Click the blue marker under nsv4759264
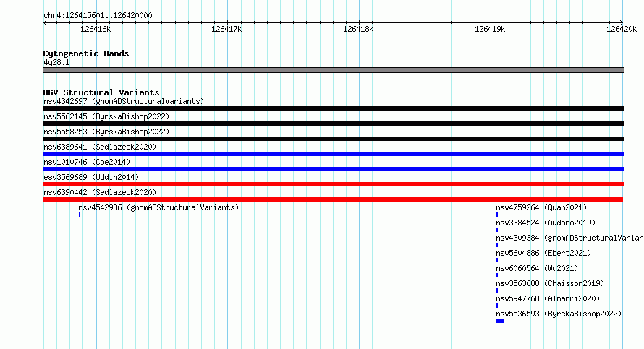The height and width of the screenshot is (349, 644). (497, 215)
